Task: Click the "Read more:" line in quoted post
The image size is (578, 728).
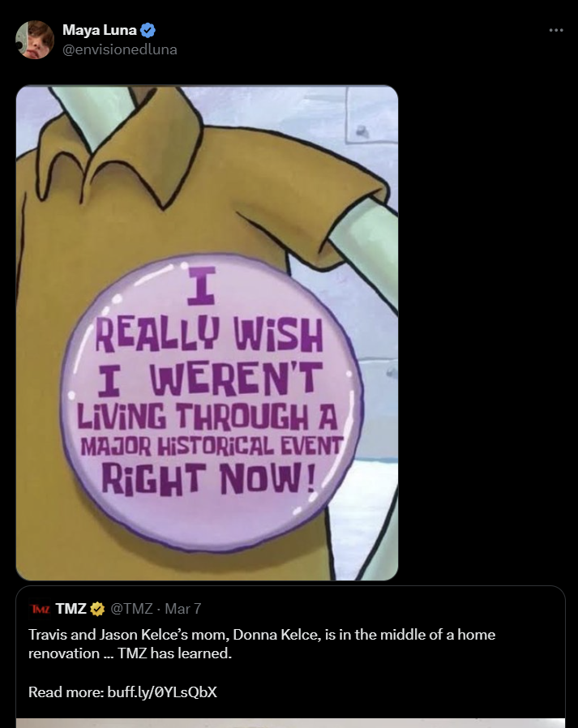Action: coord(65,692)
